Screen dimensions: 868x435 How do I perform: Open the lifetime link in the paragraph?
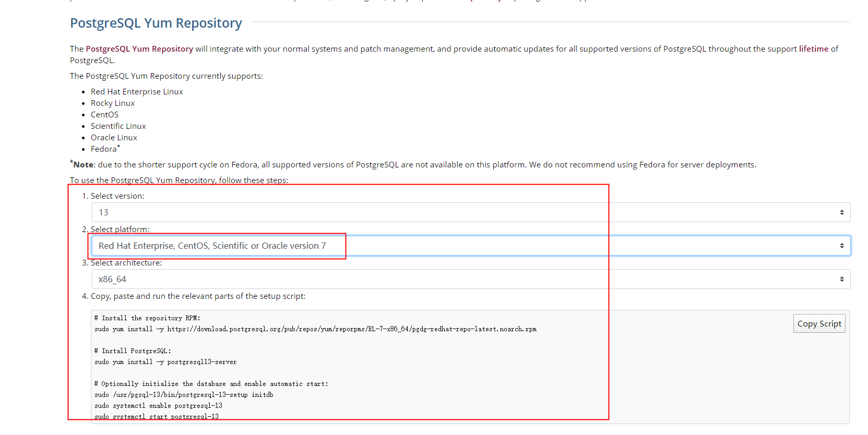(x=813, y=49)
